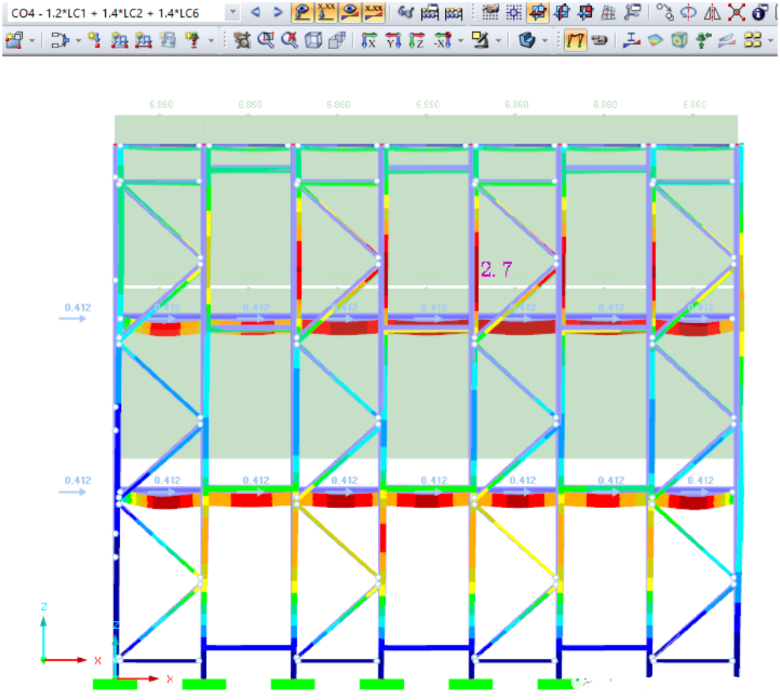780x700 pixels.
Task: Click the view in X direction icon
Action: pos(369,40)
